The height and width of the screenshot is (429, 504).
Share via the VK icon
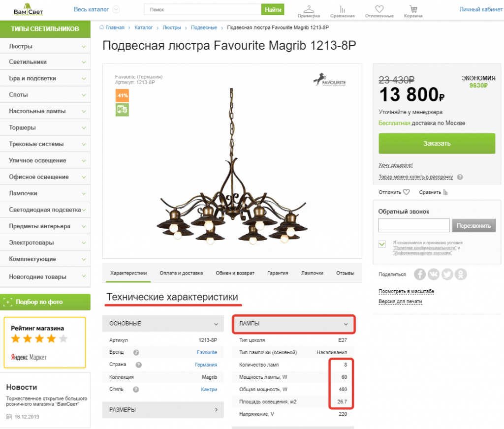tap(434, 274)
